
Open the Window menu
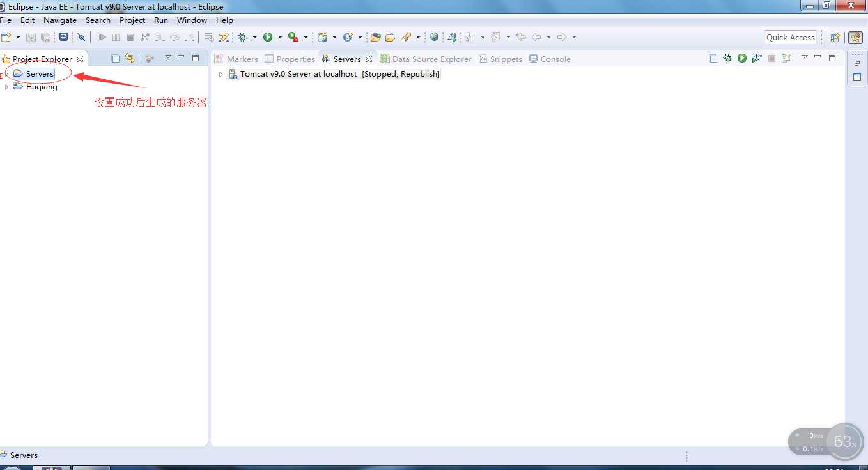point(192,20)
